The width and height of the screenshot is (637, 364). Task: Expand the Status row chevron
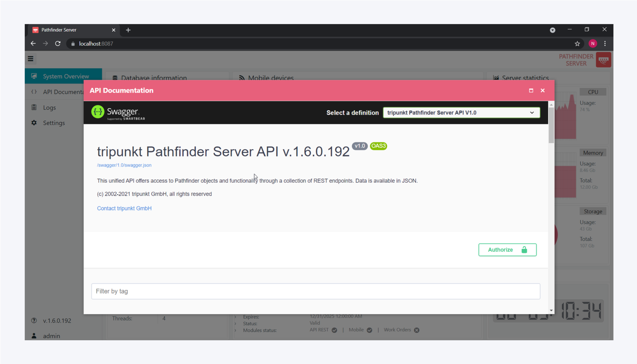[235, 323]
